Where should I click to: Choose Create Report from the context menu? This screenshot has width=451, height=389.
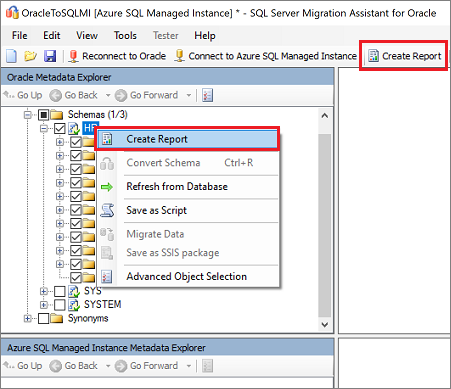coord(187,139)
